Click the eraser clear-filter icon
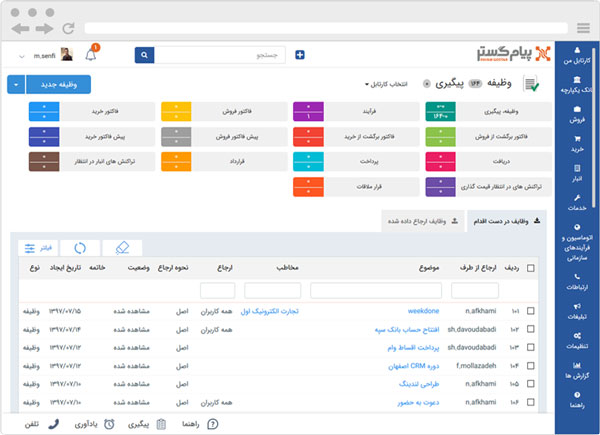The height and width of the screenshot is (435, 600). tap(123, 247)
